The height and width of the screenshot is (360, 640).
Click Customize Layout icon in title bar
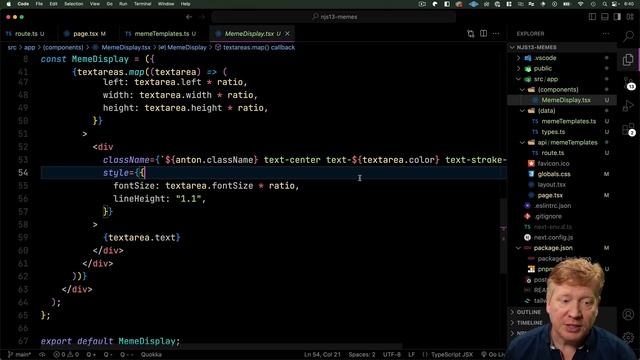point(630,17)
